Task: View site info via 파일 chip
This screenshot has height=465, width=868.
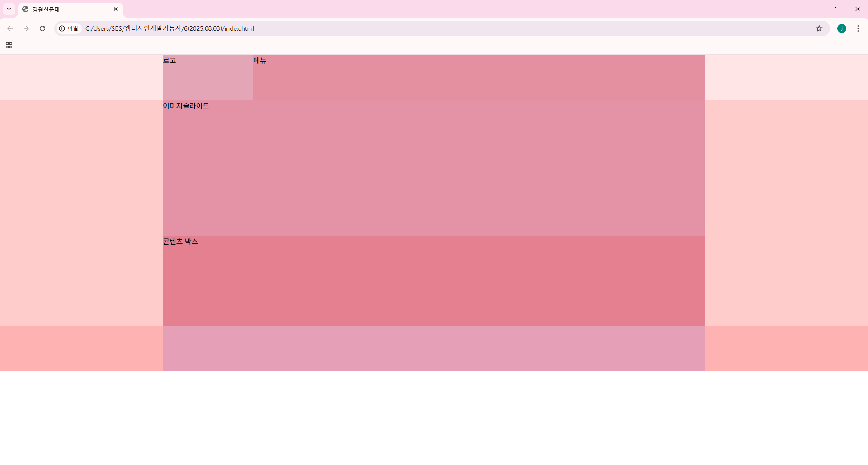Action: coord(69,28)
